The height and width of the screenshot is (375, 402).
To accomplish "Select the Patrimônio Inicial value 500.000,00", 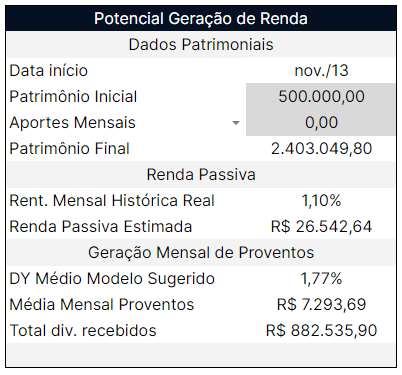I will click(321, 97).
